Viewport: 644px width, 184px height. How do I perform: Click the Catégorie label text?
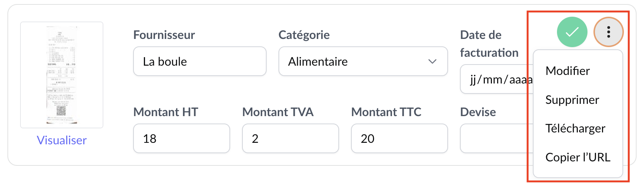click(x=304, y=35)
